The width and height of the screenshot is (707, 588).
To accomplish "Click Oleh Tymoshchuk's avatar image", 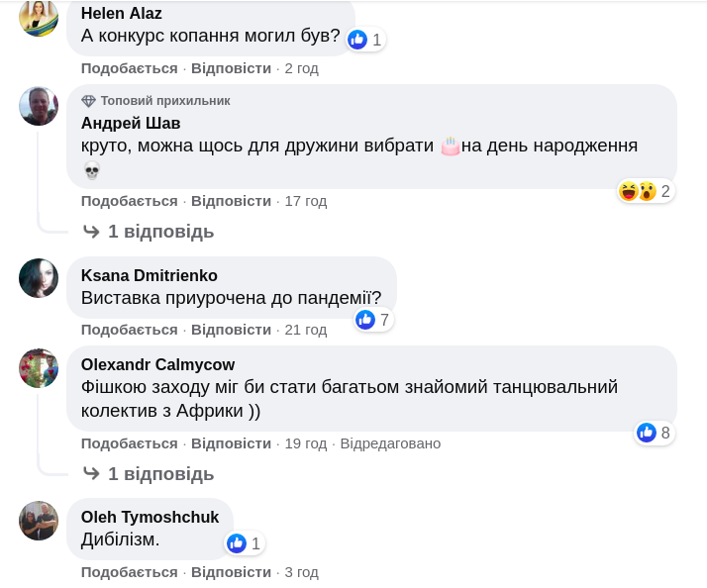I will [39, 521].
